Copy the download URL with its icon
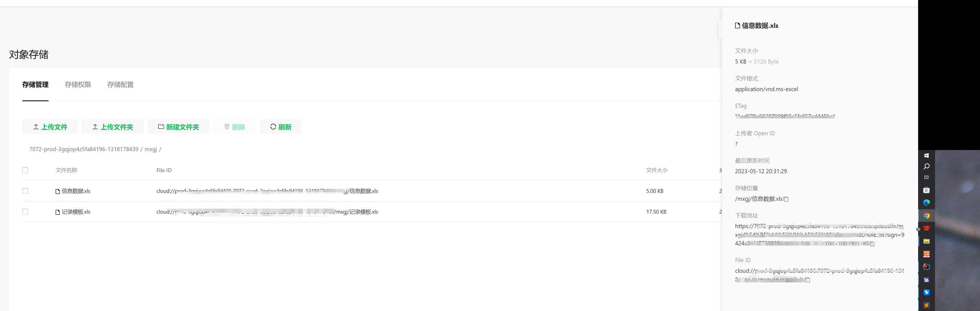This screenshot has height=311, width=980. [x=872, y=244]
